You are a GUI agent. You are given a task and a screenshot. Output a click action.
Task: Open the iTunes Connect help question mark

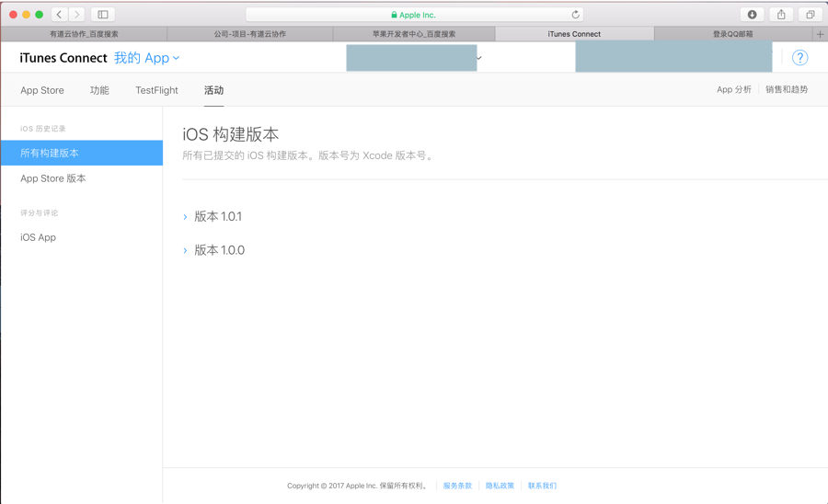click(x=800, y=58)
